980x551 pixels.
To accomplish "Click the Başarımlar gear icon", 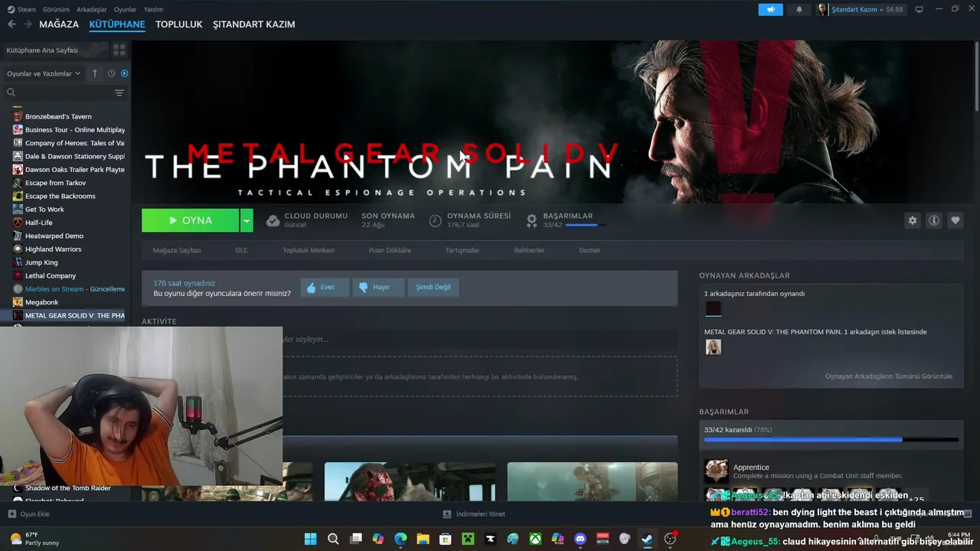I will point(531,220).
